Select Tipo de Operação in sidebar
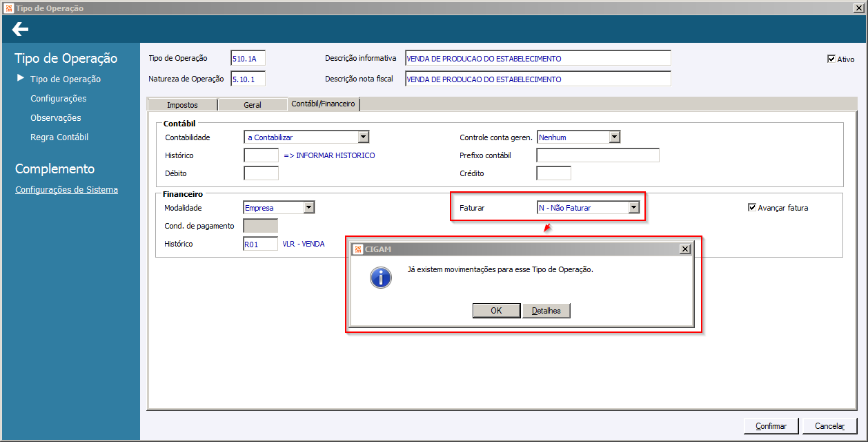The image size is (868, 442). [x=66, y=79]
